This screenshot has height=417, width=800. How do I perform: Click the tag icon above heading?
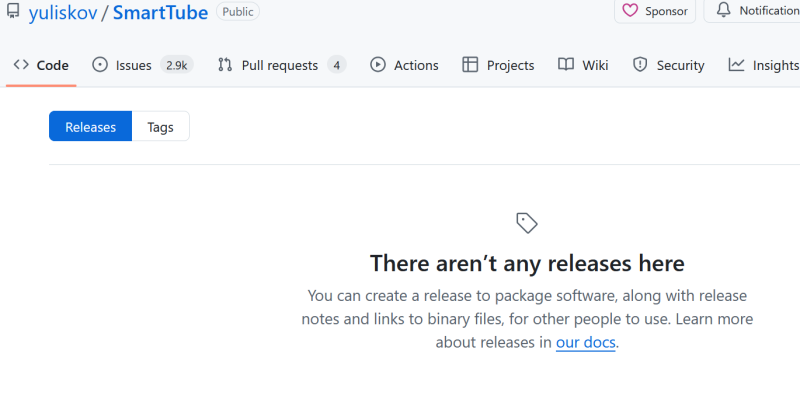(527, 222)
